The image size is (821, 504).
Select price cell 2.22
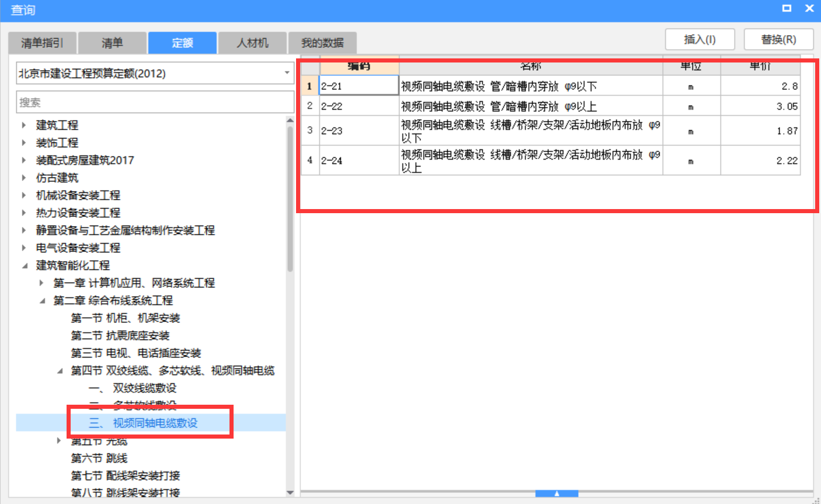click(760, 161)
